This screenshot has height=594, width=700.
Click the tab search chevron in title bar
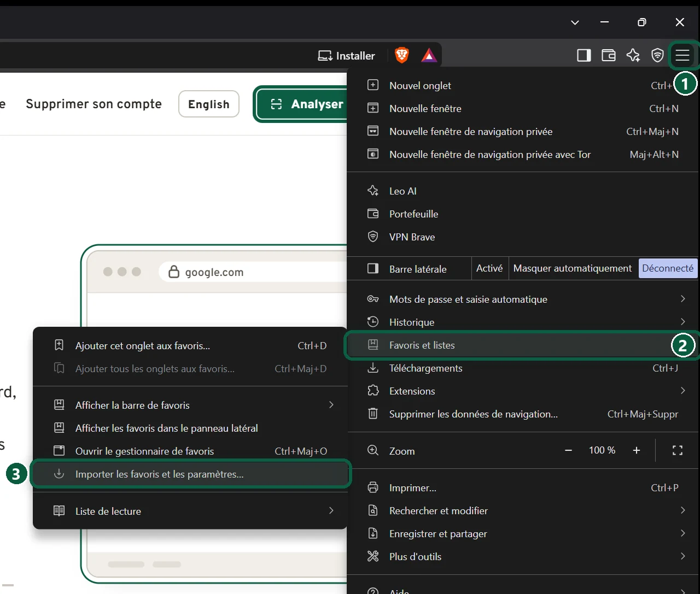pos(575,22)
